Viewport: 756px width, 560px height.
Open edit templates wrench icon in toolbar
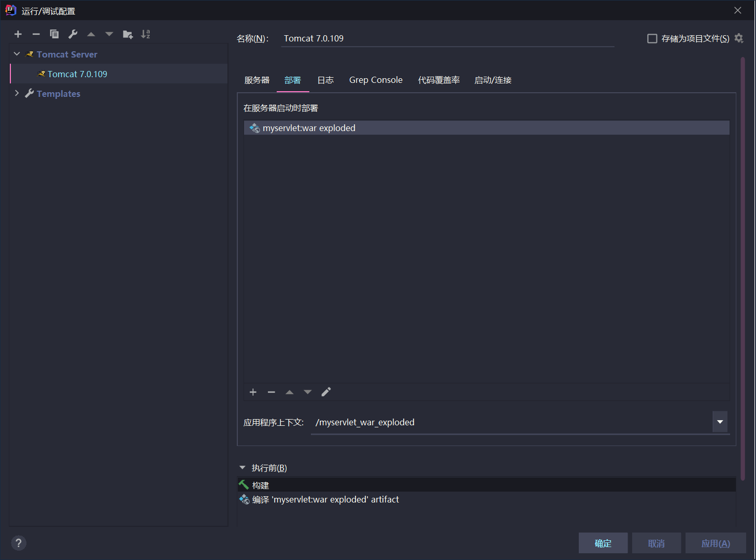point(73,34)
